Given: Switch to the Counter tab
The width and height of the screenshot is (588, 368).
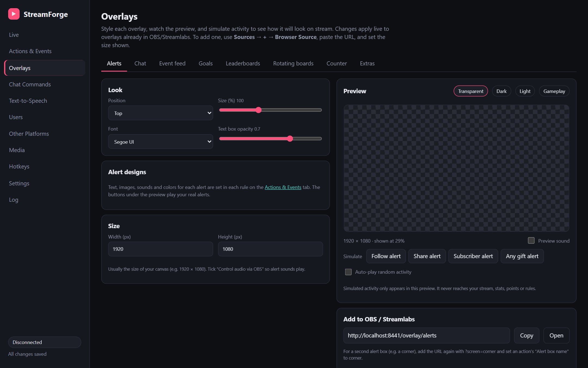Looking at the screenshot, I should click(x=336, y=63).
